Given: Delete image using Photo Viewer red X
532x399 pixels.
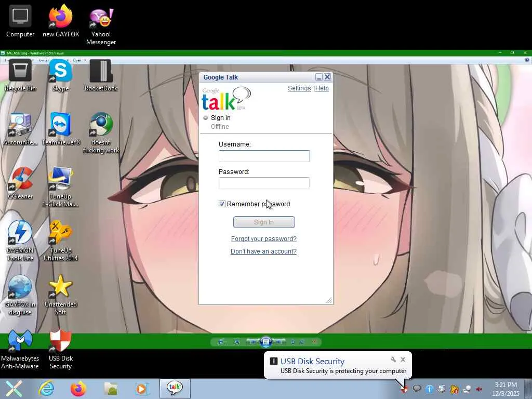Looking at the screenshot, I should click(314, 342).
